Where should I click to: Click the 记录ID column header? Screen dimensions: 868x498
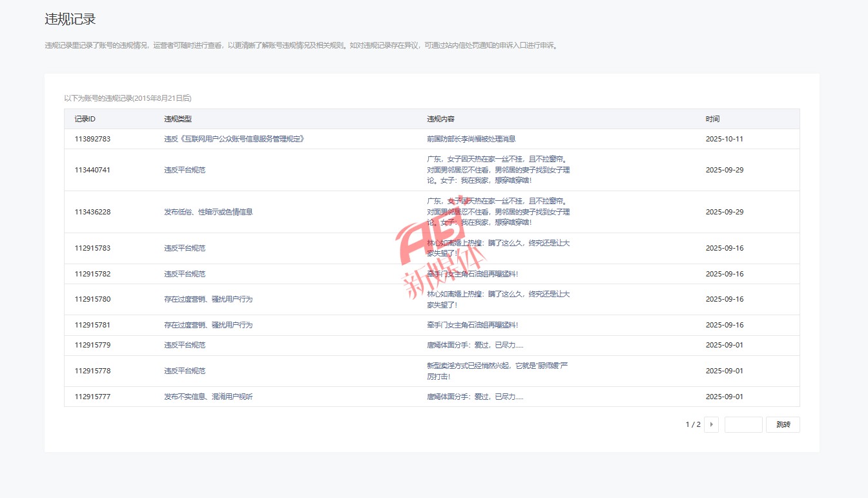[x=85, y=119]
